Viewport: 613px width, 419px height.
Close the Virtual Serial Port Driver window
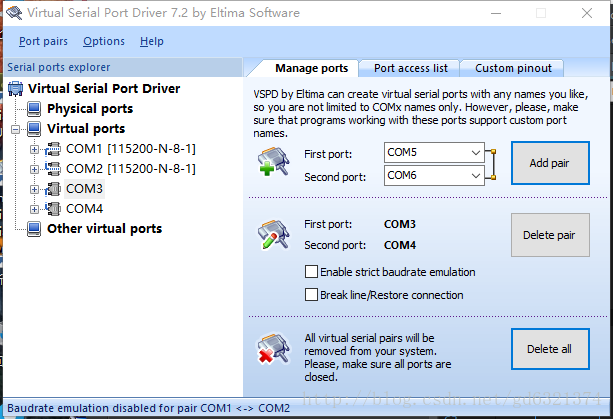(x=587, y=13)
